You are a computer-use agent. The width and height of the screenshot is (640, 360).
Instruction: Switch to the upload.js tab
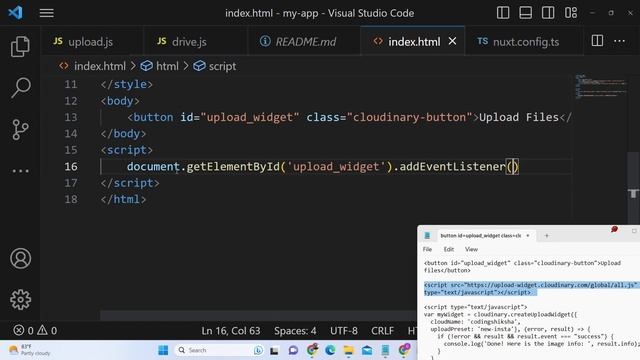pos(92,41)
